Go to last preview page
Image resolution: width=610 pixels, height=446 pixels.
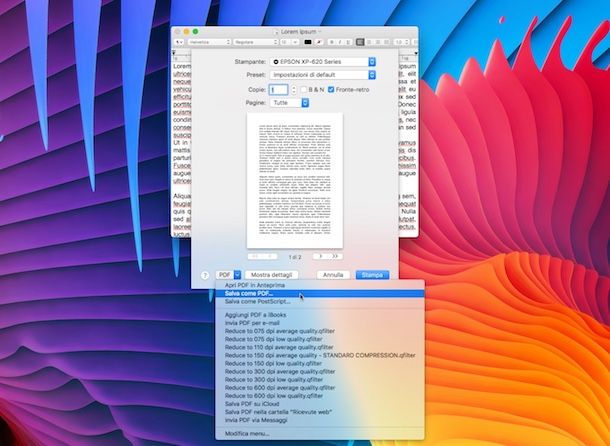coord(335,256)
